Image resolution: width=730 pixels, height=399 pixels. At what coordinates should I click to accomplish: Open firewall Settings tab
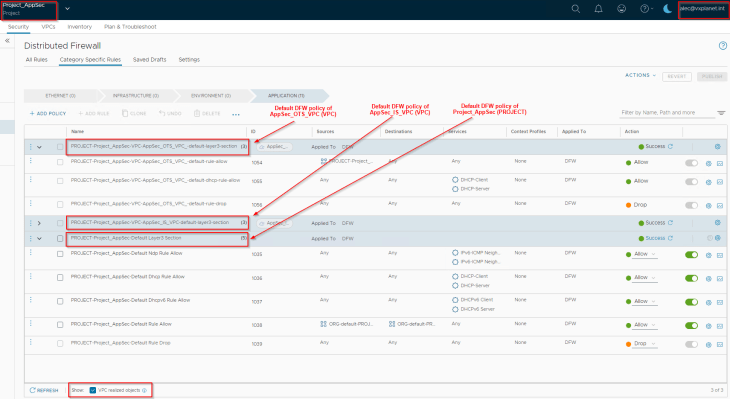point(189,60)
